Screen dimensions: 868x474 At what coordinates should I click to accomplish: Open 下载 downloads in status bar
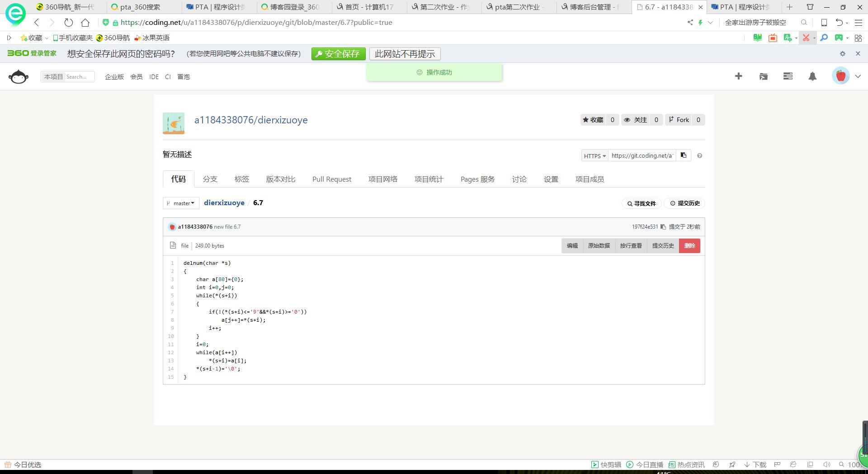(x=755, y=465)
